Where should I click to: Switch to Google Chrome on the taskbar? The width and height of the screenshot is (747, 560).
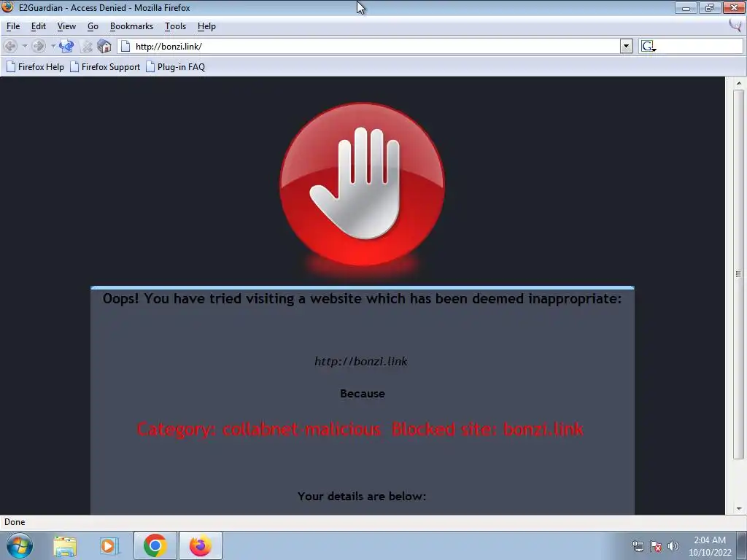pos(155,545)
